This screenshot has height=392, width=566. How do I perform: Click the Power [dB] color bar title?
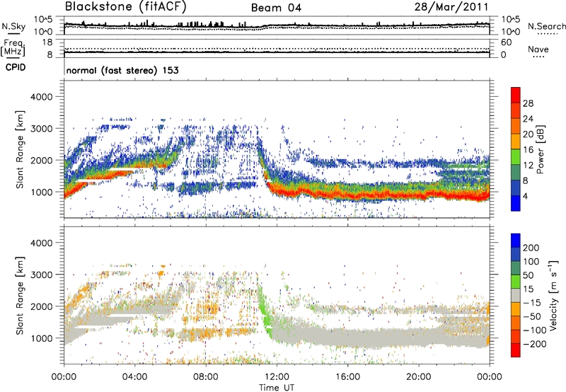540,149
